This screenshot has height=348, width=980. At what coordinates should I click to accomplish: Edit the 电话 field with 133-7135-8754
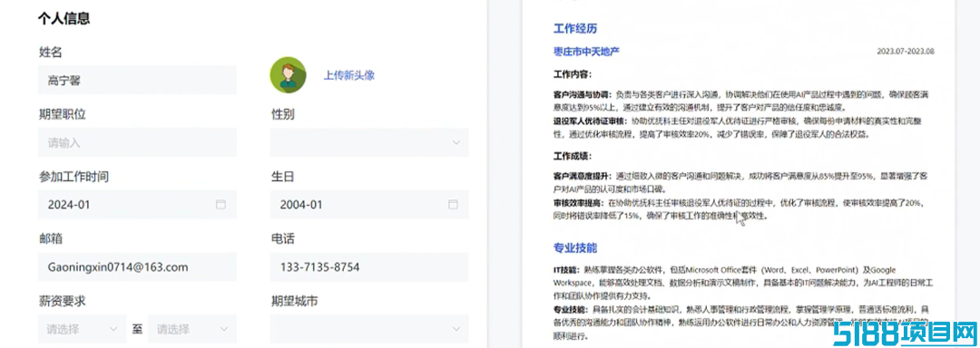click(x=369, y=267)
